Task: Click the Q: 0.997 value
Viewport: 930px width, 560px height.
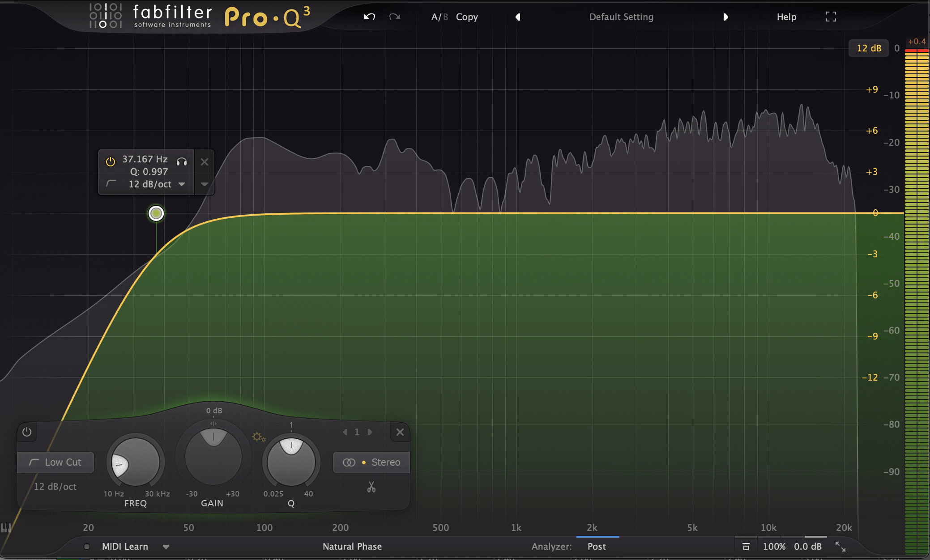Action: pyautogui.click(x=149, y=172)
